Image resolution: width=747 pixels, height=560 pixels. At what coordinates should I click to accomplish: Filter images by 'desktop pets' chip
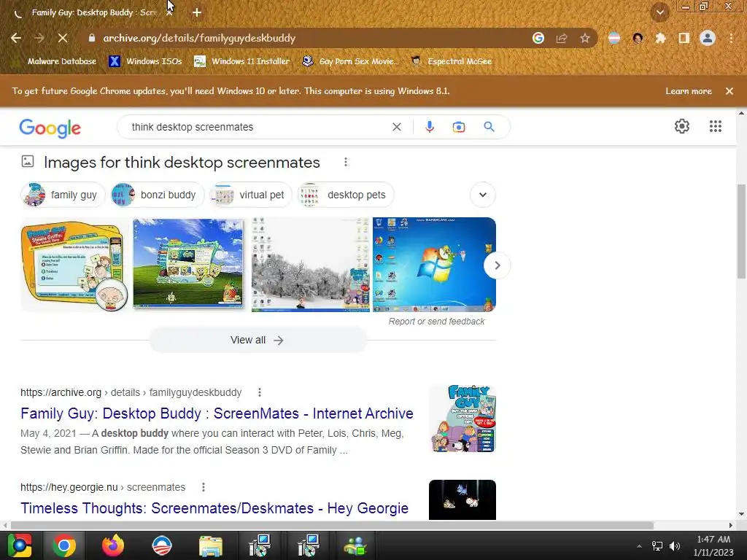pyautogui.click(x=346, y=195)
